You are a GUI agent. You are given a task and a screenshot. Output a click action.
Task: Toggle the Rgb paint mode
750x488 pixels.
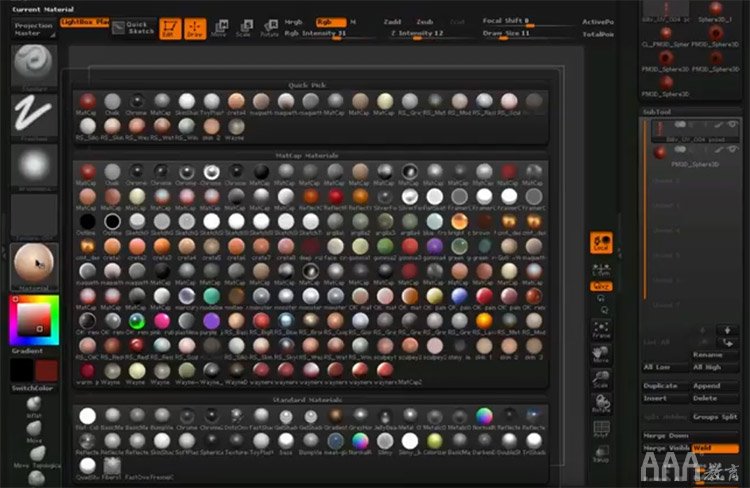[330, 22]
